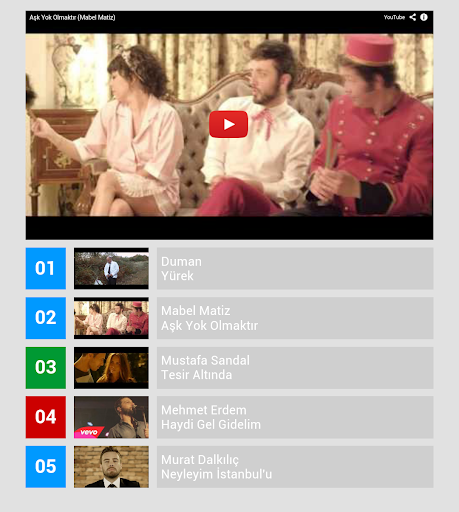
Task: Choose Mehmet Erdem Haydi Gel Gidelim
Action: coord(295,417)
